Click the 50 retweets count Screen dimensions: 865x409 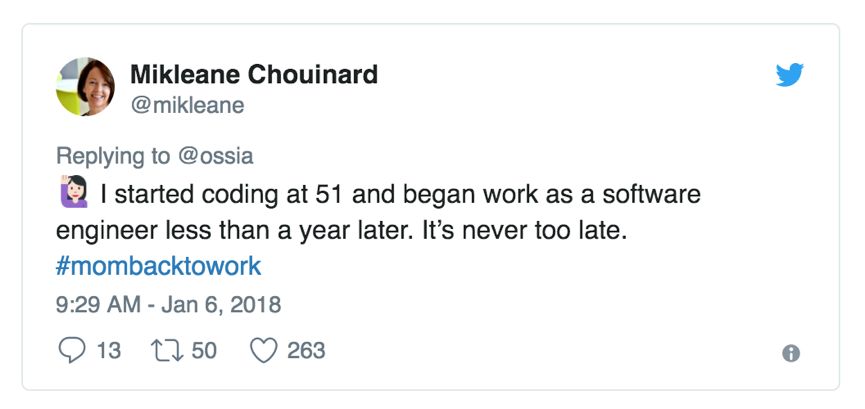coord(204,351)
